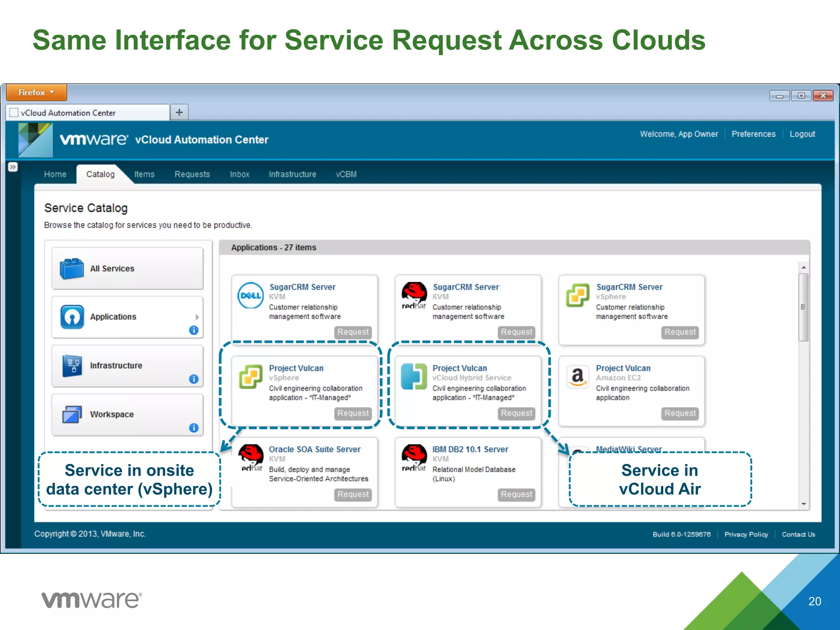Click Amazon logo on Project Vulcan card

tap(577, 377)
